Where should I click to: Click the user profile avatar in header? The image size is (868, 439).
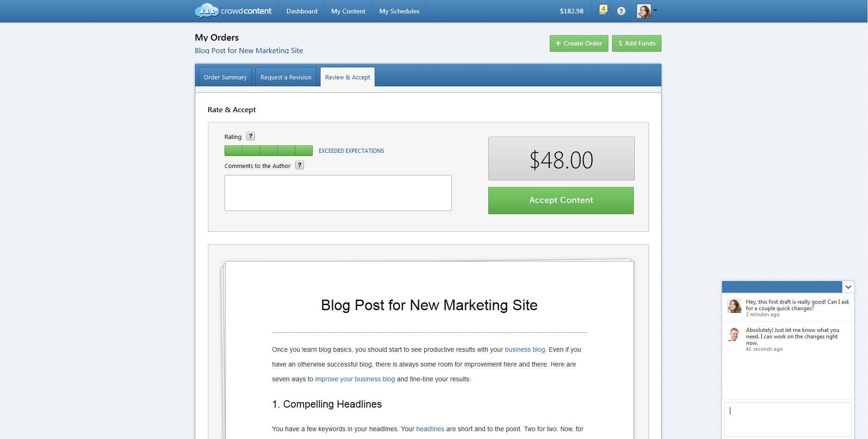click(x=643, y=11)
